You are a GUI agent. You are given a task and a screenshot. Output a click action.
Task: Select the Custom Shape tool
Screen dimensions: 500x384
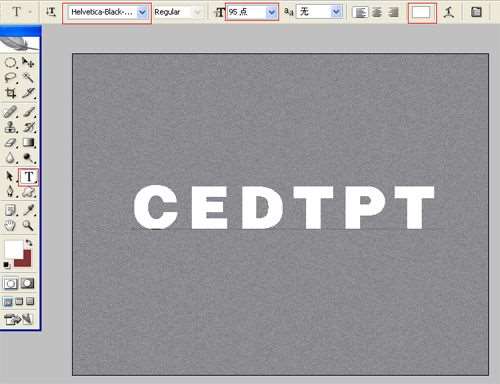coord(28,192)
